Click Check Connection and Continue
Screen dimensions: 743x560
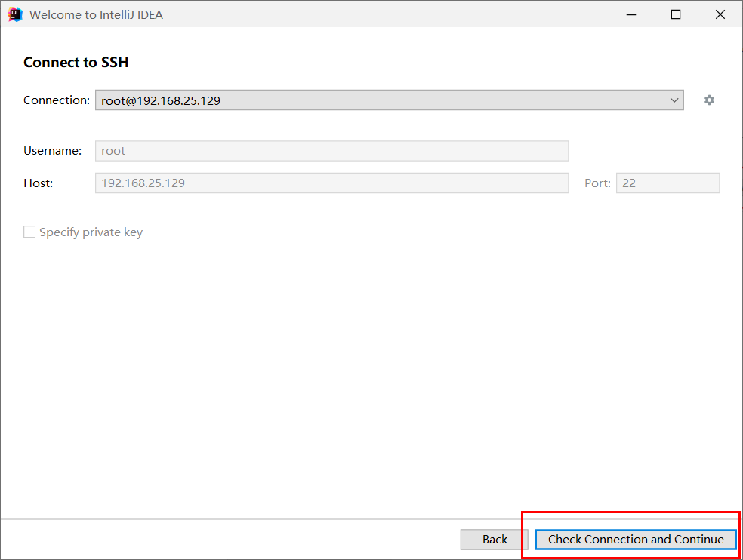point(636,539)
